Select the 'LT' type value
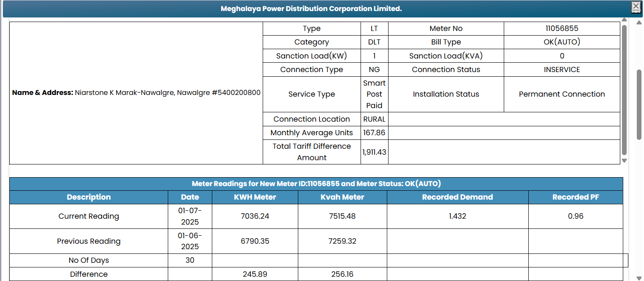Viewport: 644px width, 281px height. tap(374, 29)
